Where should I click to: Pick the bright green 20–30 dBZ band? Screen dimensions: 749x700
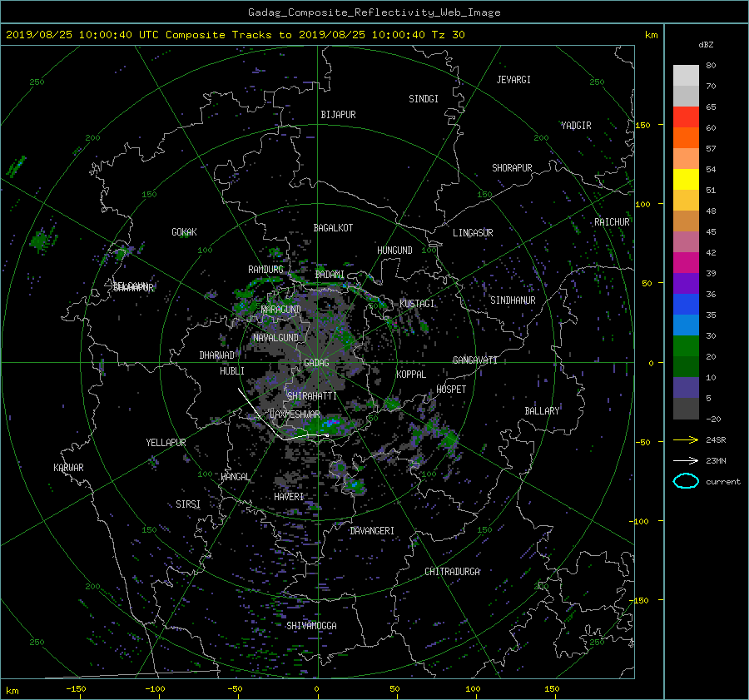click(x=686, y=346)
